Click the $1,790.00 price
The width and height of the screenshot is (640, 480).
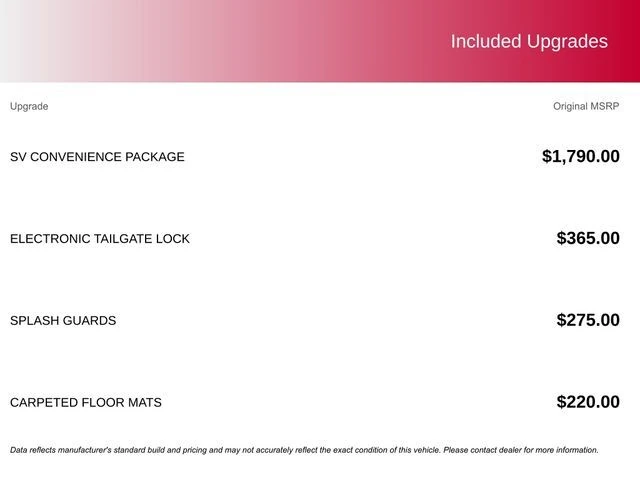(580, 156)
